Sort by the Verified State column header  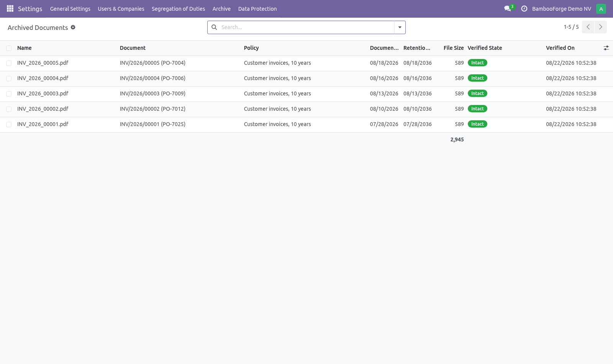[x=485, y=48]
